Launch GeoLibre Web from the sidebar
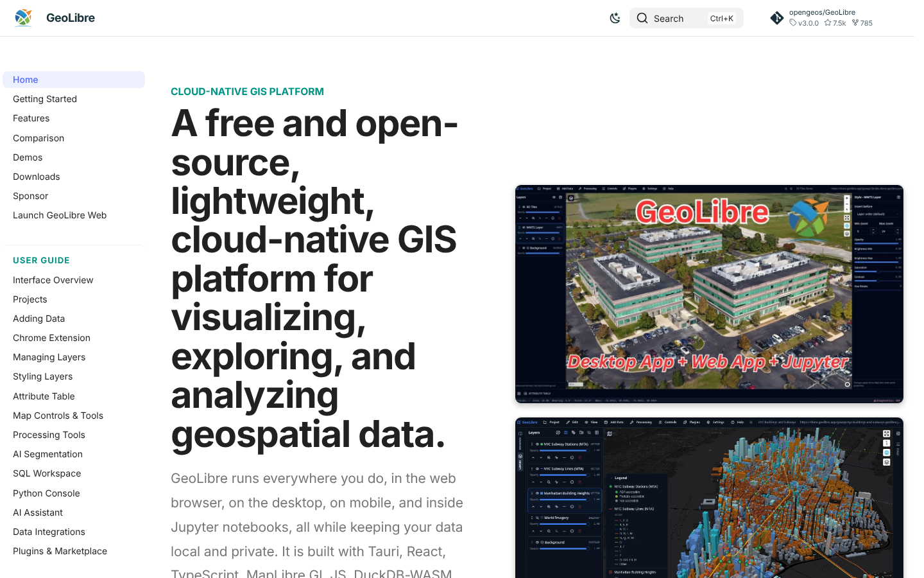 coord(60,215)
